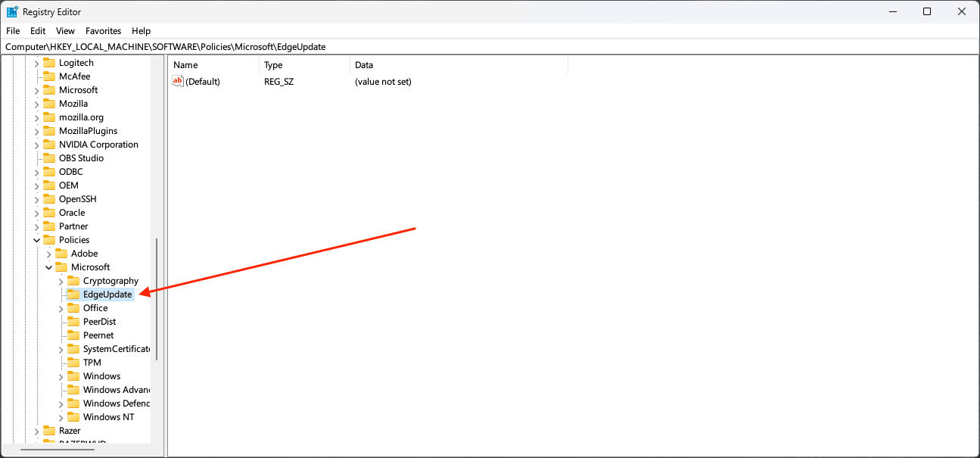
Task: Select the Partner folder icon
Action: click(x=49, y=226)
